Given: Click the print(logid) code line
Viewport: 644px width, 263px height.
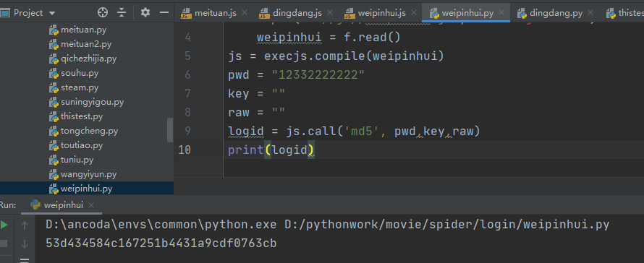Looking at the screenshot, I should 271,150.
